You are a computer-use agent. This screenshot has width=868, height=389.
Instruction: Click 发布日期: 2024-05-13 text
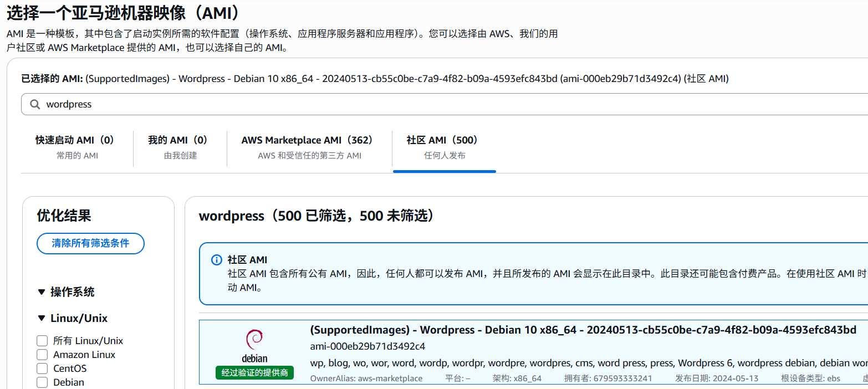coord(717,378)
